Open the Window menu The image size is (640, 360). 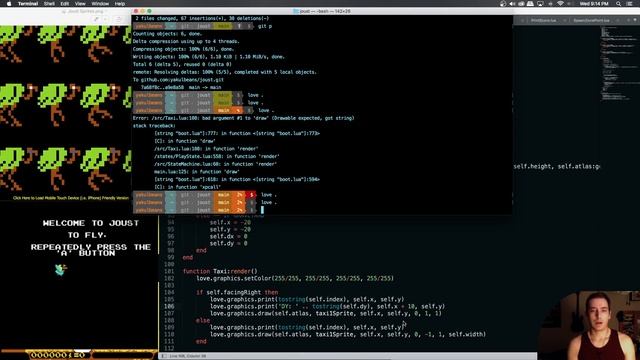click(100, 4)
